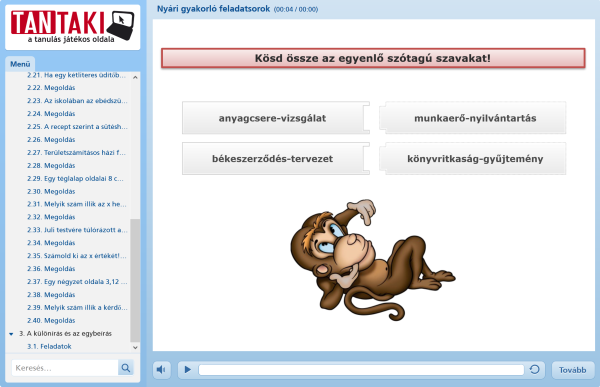Viewport: 600px width, 387px height.
Task: Mute the audio with the speaker icon
Action: (x=161, y=369)
